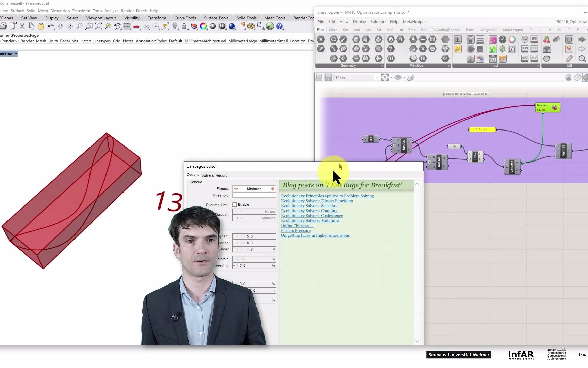The height and width of the screenshot is (368, 588).
Task: Click the minus button in Fitness control
Action: point(236,189)
